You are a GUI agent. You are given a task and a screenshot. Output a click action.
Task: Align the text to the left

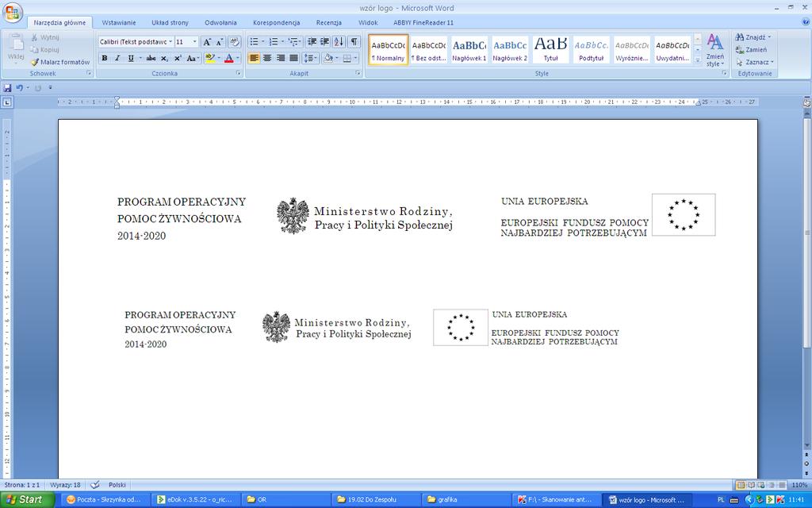coord(254,58)
